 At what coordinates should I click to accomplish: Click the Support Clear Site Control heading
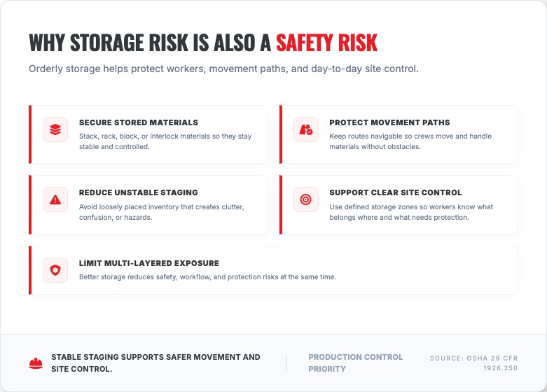click(396, 192)
